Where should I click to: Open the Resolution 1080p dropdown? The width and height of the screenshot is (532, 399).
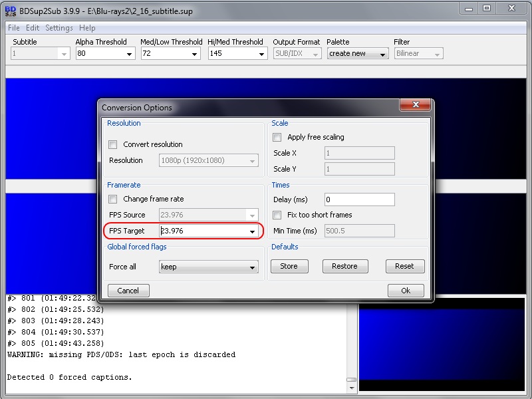pos(208,160)
